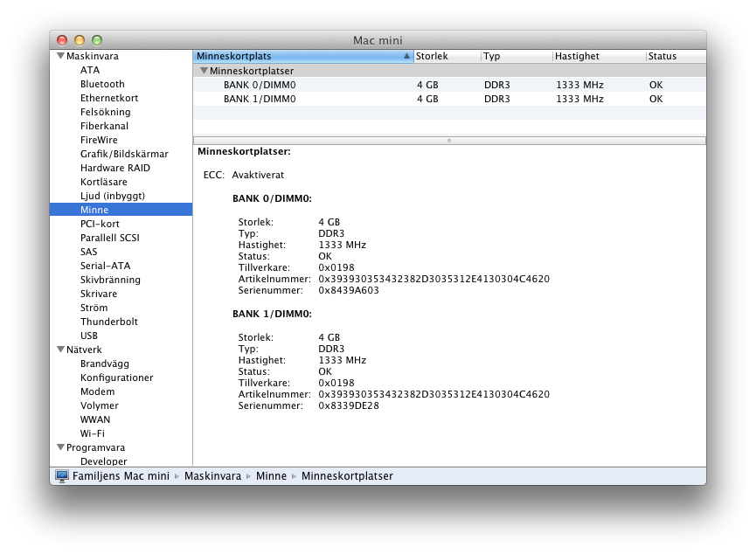Click the yellow minimize window button

pyautogui.click(x=80, y=40)
